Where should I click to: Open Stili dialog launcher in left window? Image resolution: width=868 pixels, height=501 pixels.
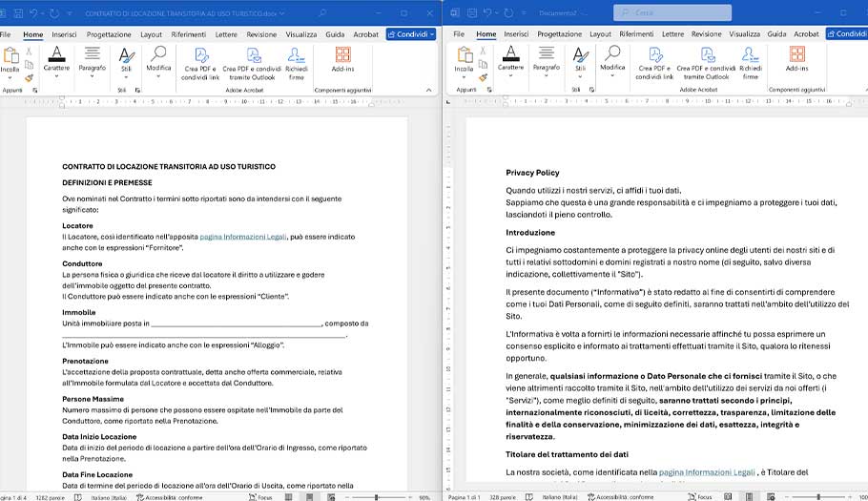pos(137,90)
